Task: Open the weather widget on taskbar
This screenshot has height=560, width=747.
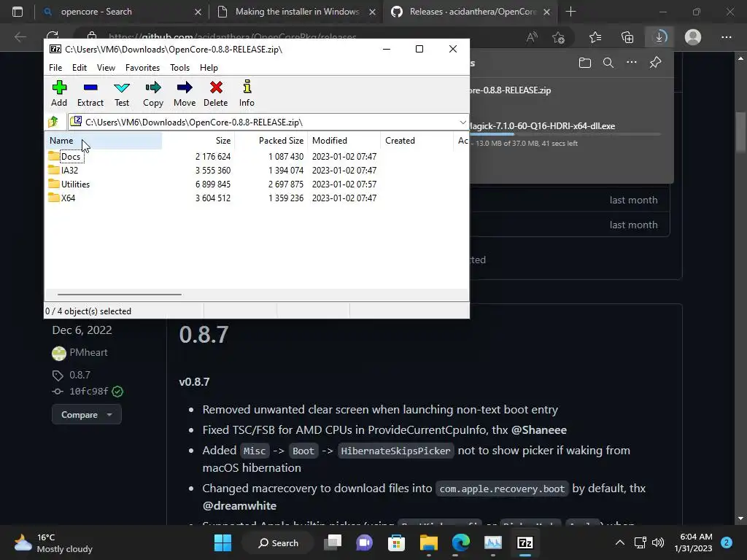Action: pos(53,542)
